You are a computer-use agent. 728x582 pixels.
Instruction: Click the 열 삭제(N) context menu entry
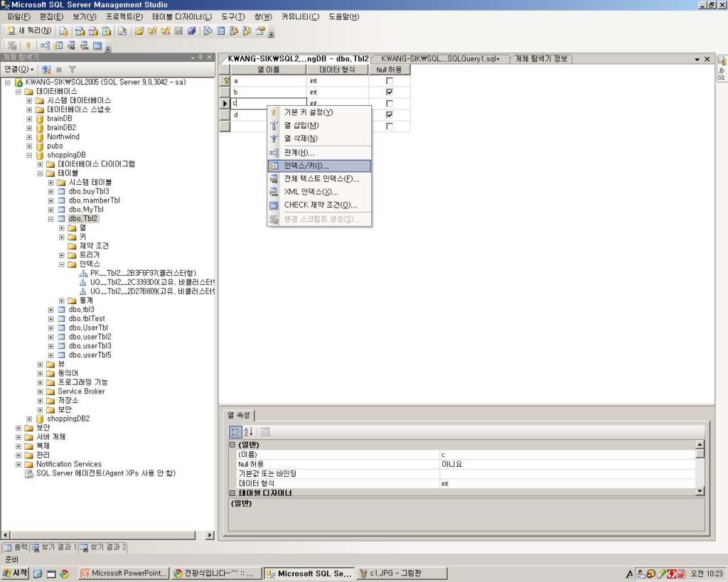coord(319,139)
